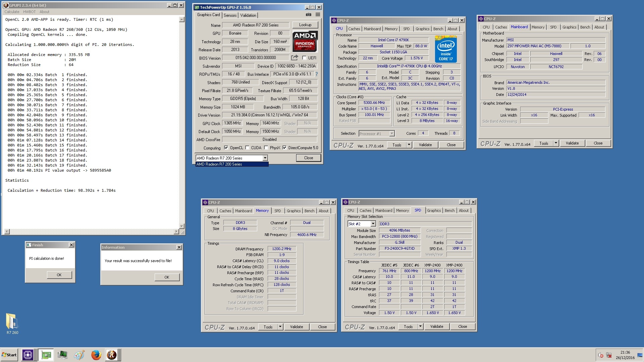Click GPUPI vertical scrollbar up arrow
This screenshot has width=644, height=362.
tap(182, 19)
